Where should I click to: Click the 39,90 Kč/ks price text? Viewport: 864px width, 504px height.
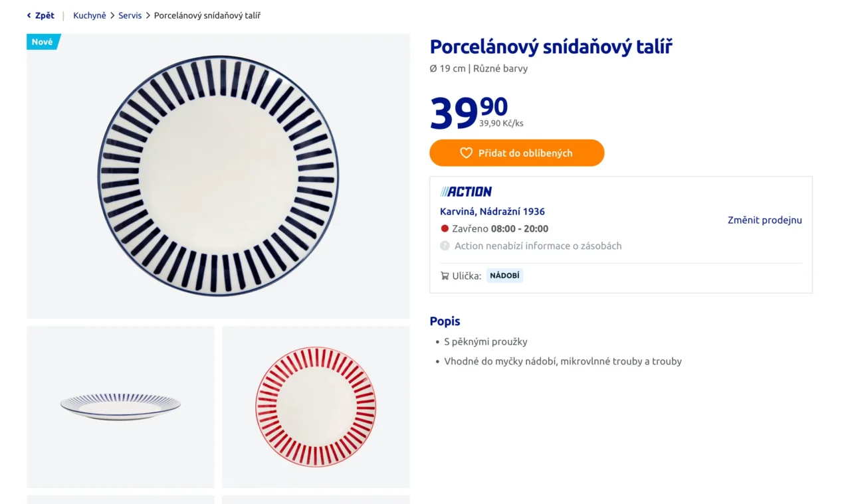501,123
